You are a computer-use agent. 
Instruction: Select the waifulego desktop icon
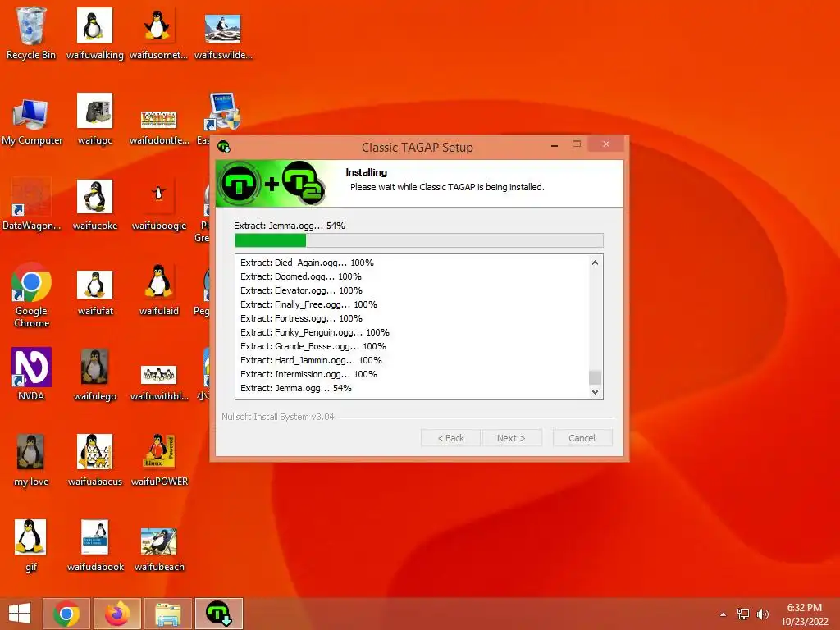pyautogui.click(x=95, y=374)
